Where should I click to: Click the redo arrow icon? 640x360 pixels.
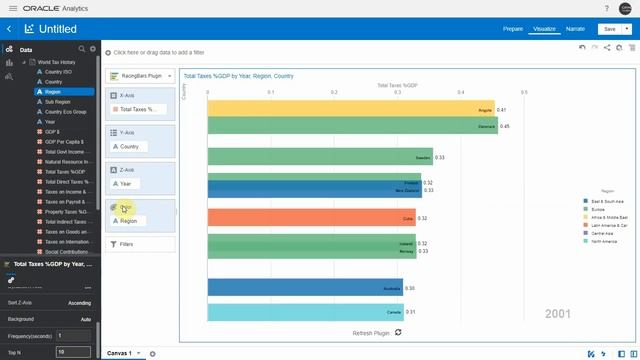595,47
